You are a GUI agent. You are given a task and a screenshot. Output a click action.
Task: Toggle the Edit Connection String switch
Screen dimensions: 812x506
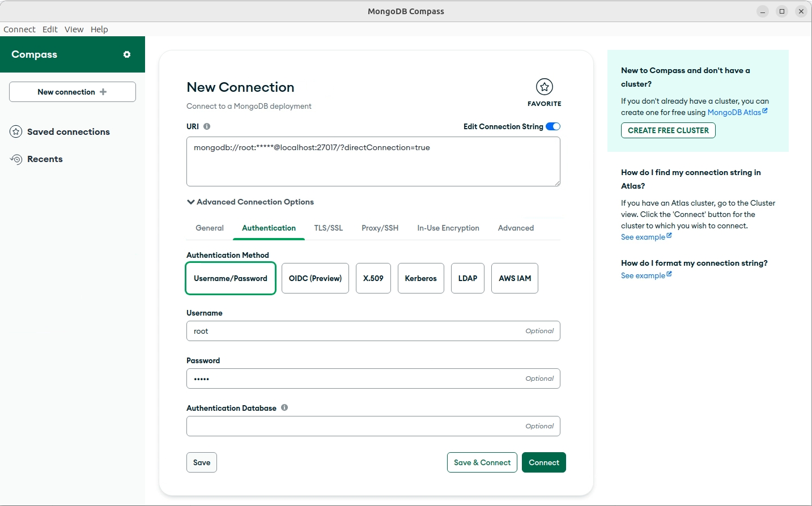(553, 126)
